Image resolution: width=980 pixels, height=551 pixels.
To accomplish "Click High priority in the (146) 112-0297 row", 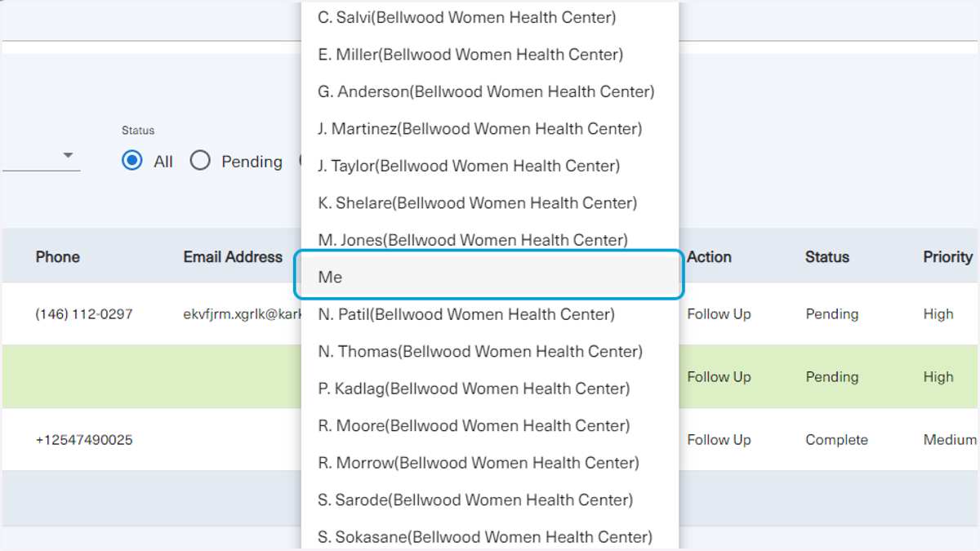I will point(938,314).
